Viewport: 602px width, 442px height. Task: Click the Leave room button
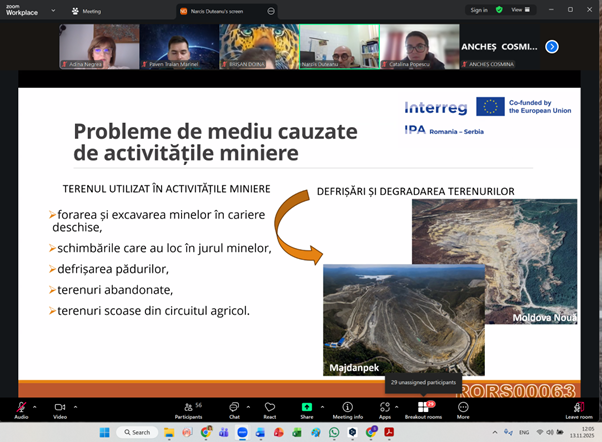[578, 408]
